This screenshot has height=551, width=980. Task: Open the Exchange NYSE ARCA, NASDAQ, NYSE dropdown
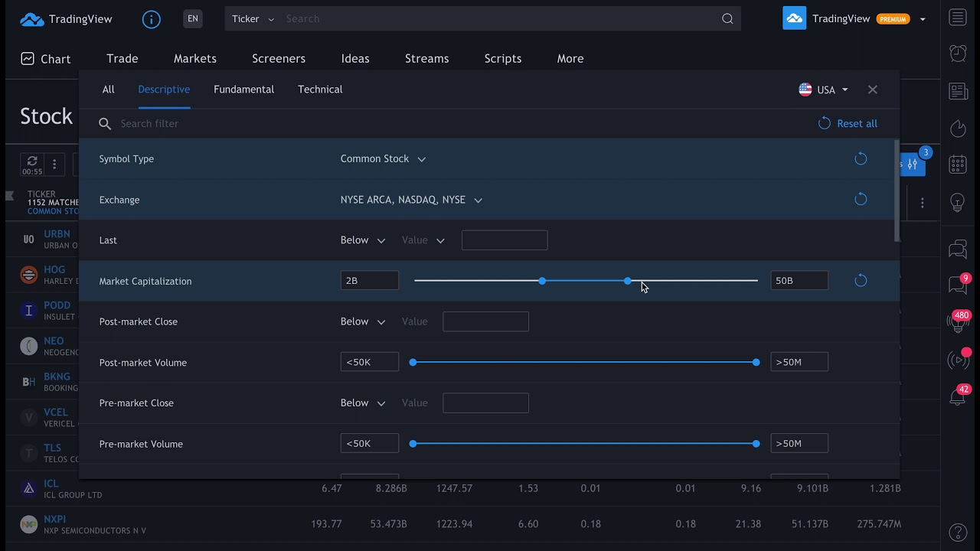click(x=411, y=200)
